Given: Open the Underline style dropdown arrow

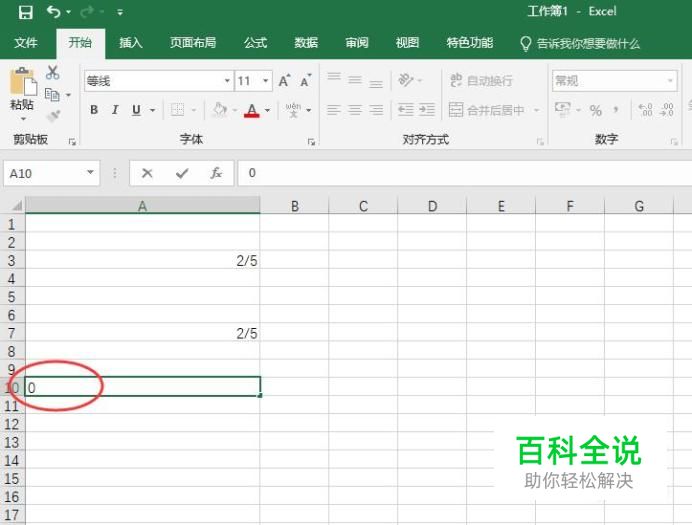Looking at the screenshot, I should pos(152,110).
